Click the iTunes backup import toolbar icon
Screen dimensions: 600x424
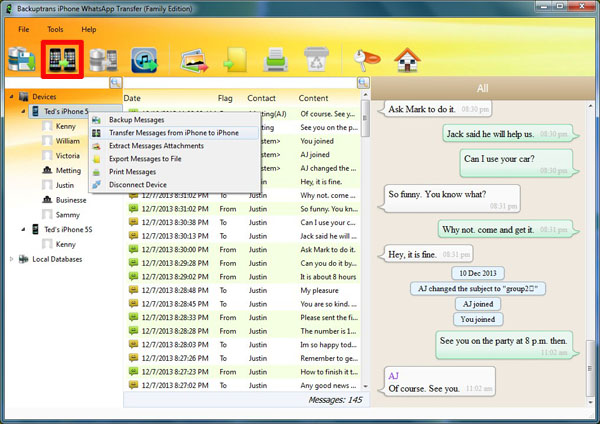click(144, 60)
